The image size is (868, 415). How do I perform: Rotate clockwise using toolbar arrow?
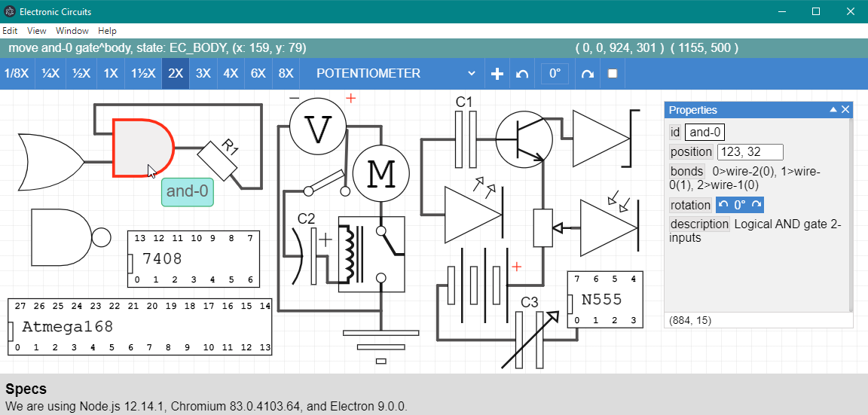[x=588, y=74]
